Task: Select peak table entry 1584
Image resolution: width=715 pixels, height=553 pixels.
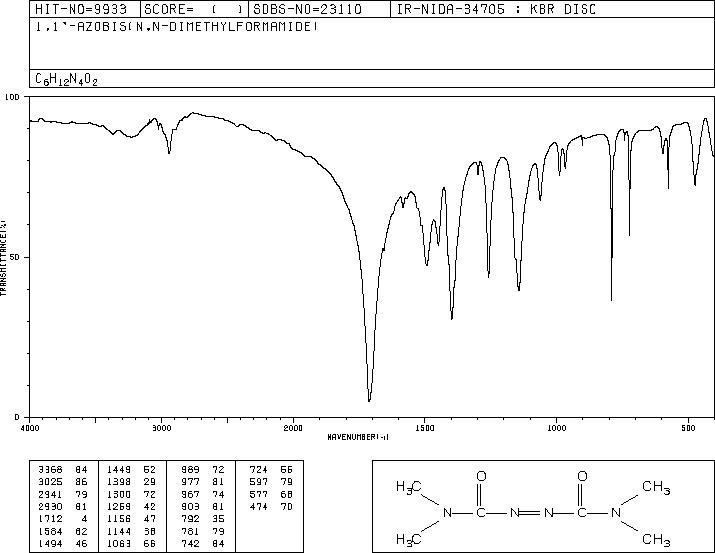Action: (62, 531)
